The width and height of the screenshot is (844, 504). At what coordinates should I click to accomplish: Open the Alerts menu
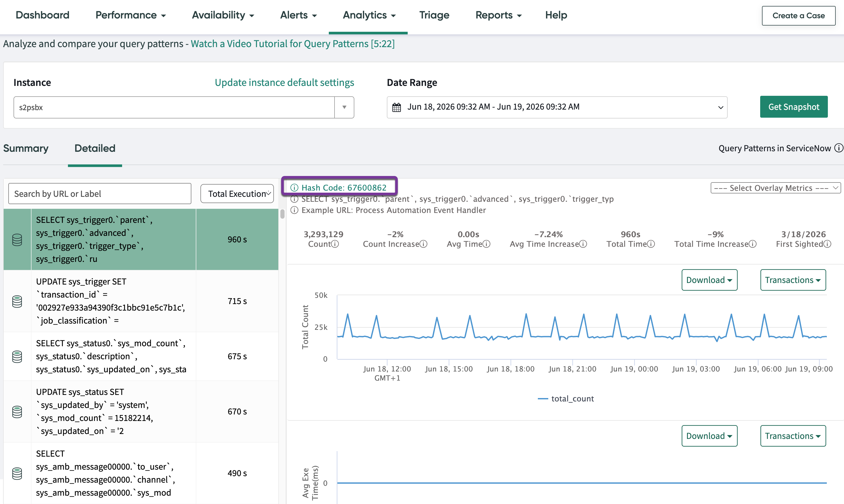(x=298, y=15)
